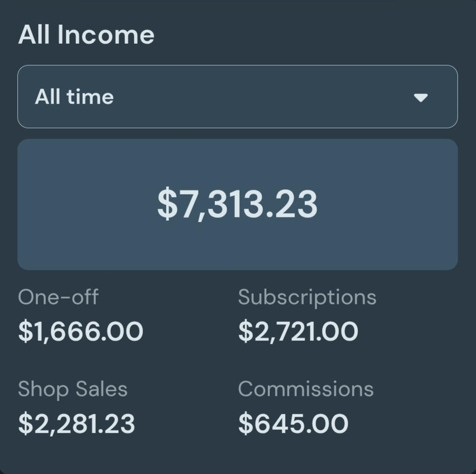Screen dimensions: 476x474
Task: Open the One-off income label
Action: click(x=58, y=297)
